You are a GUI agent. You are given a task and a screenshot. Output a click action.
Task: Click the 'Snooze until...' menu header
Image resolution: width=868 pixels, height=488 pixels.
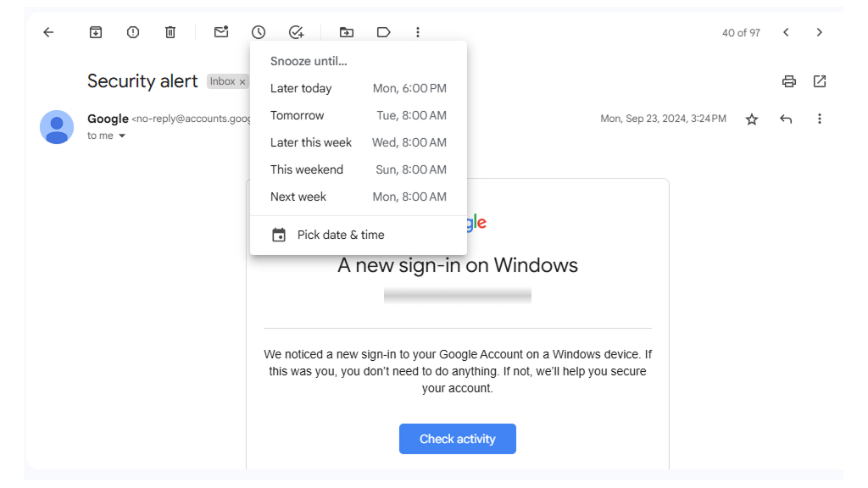point(309,61)
